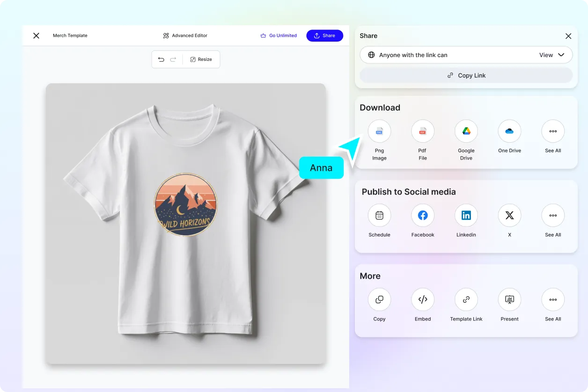Image resolution: width=588 pixels, height=392 pixels.
Task: Close the Share panel
Action: point(568,36)
